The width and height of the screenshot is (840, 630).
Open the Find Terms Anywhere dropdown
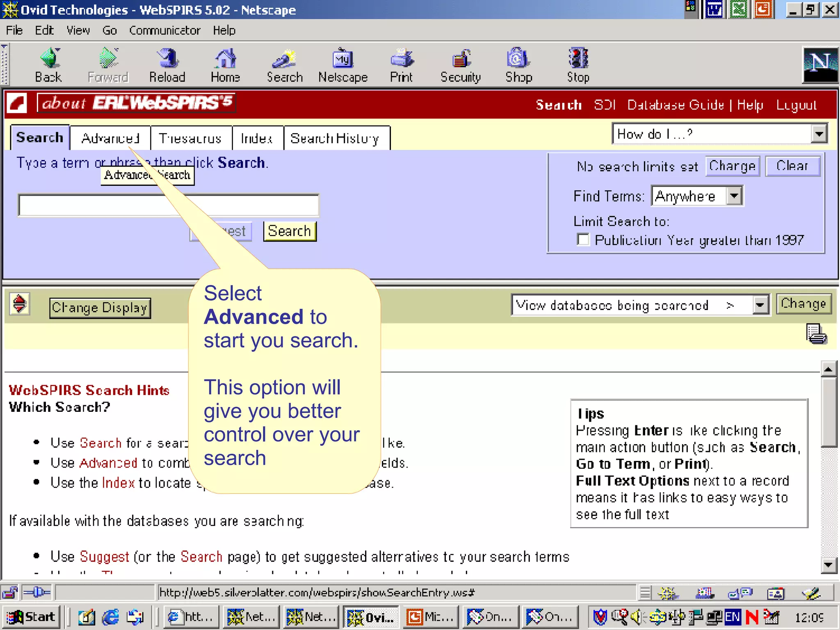(734, 196)
